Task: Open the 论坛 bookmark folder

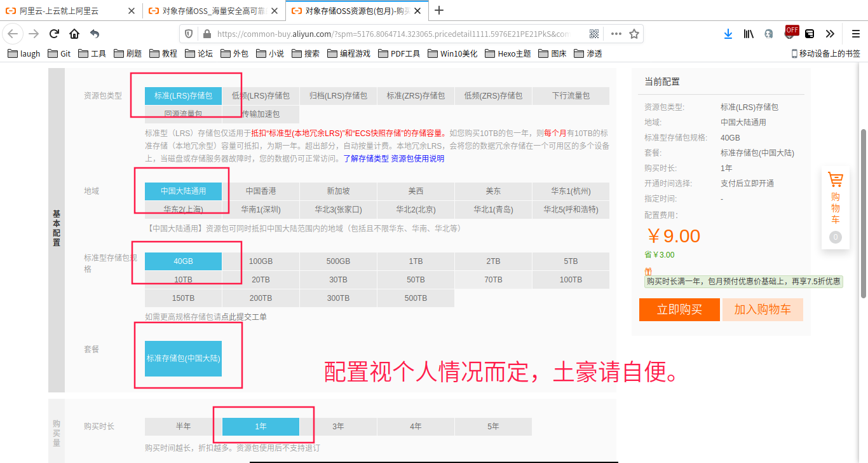Action: [199, 53]
